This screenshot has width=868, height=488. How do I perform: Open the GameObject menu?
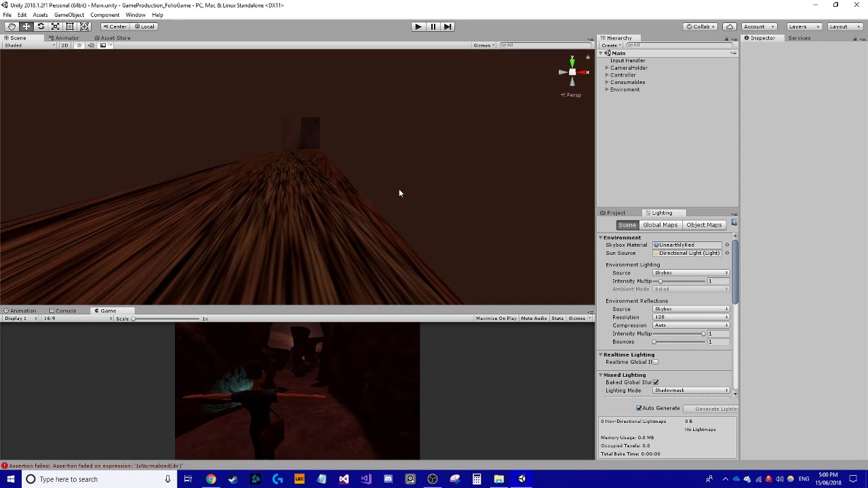(x=69, y=15)
